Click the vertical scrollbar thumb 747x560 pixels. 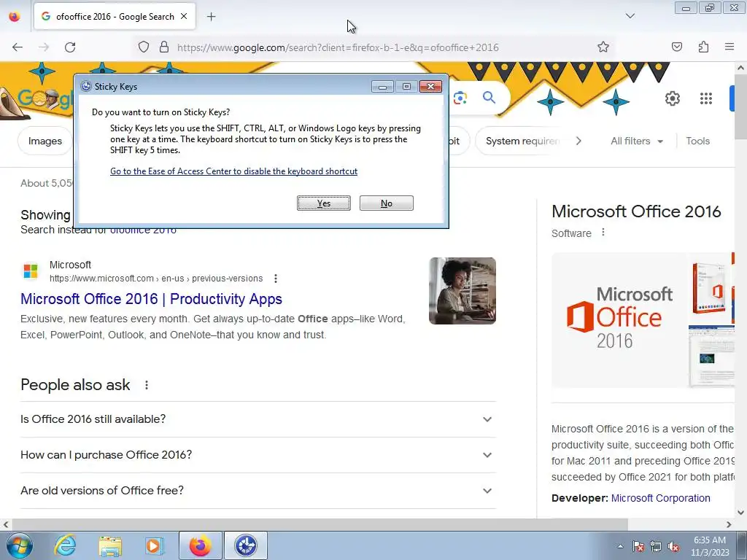741,105
